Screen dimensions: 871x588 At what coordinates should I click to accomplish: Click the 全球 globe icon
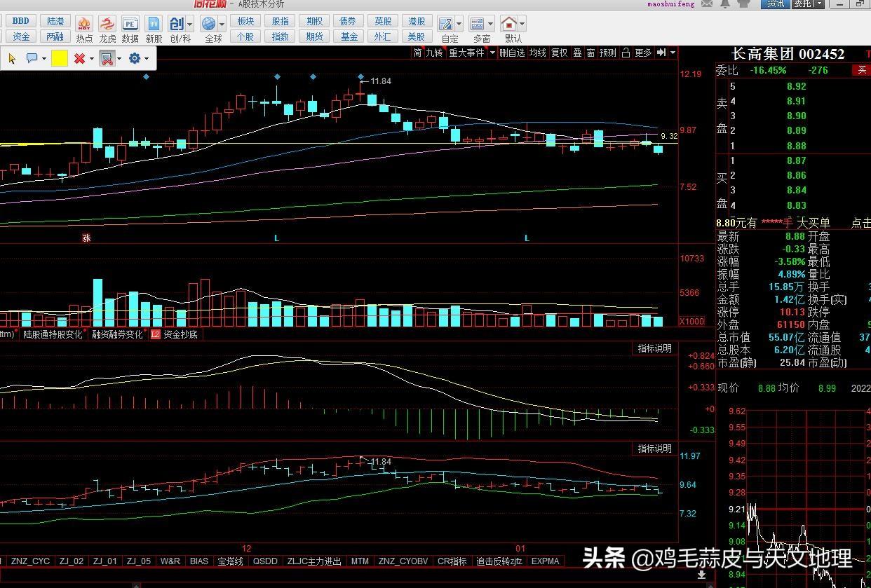tap(209, 25)
